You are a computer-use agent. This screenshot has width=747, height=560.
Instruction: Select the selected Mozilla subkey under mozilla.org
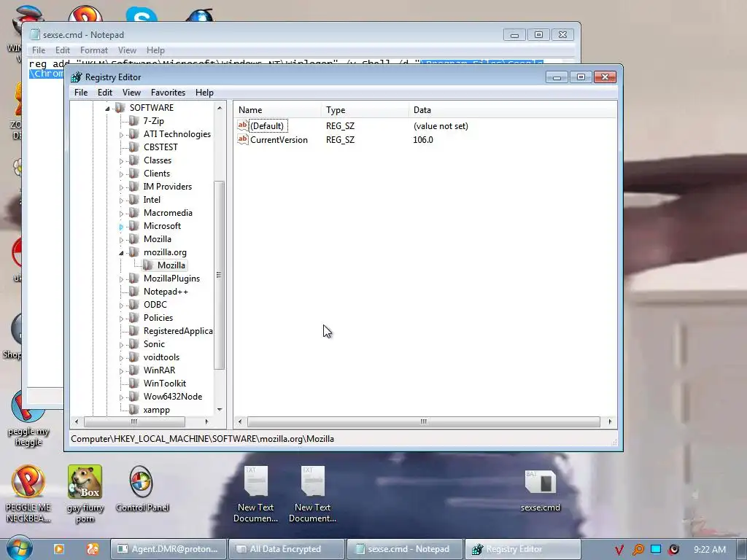pyautogui.click(x=171, y=265)
